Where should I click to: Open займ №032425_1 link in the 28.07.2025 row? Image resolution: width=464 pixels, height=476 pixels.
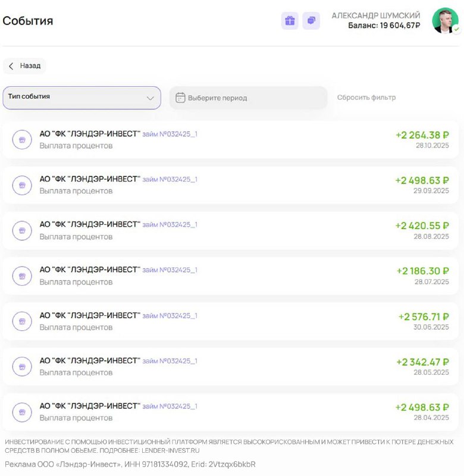point(170,270)
